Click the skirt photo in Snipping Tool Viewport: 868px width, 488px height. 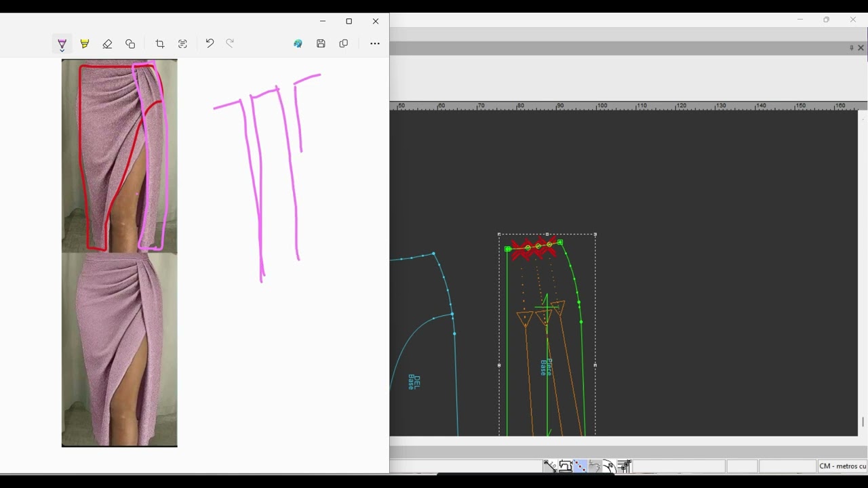point(119,253)
